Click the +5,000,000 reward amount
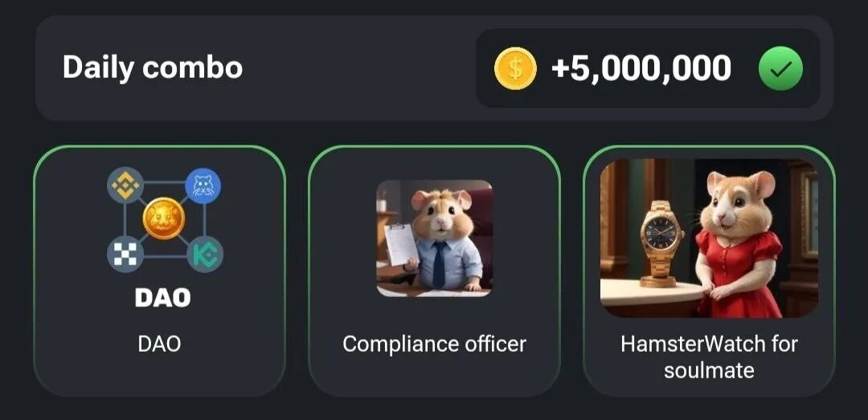 click(x=641, y=68)
